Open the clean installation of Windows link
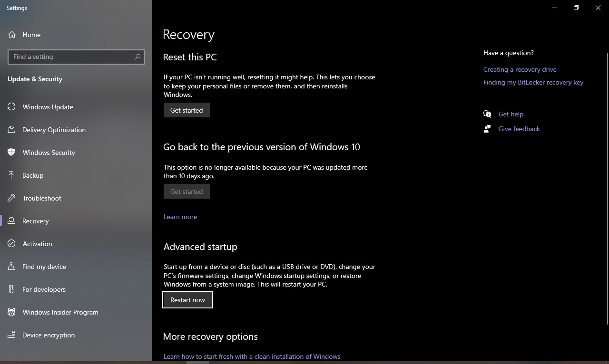 point(252,356)
